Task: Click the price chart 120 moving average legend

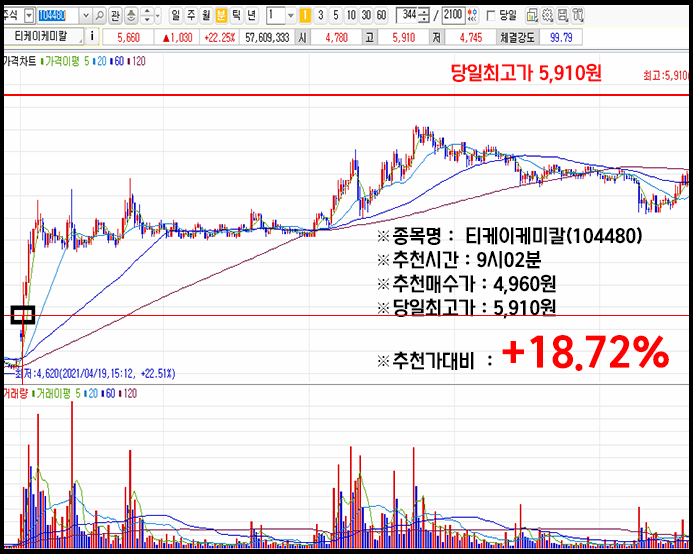Action: [137, 61]
